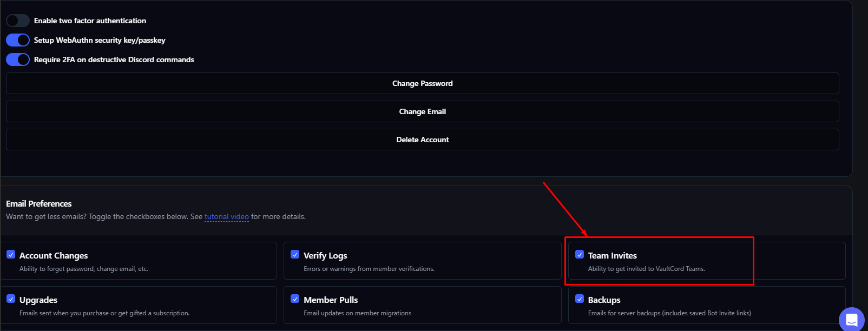
Task: Click the Change Password button
Action: [x=422, y=83]
